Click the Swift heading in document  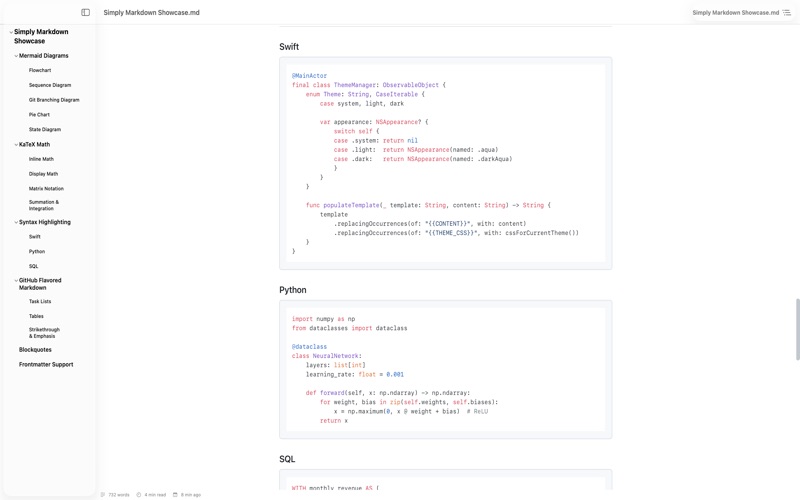[x=289, y=46]
